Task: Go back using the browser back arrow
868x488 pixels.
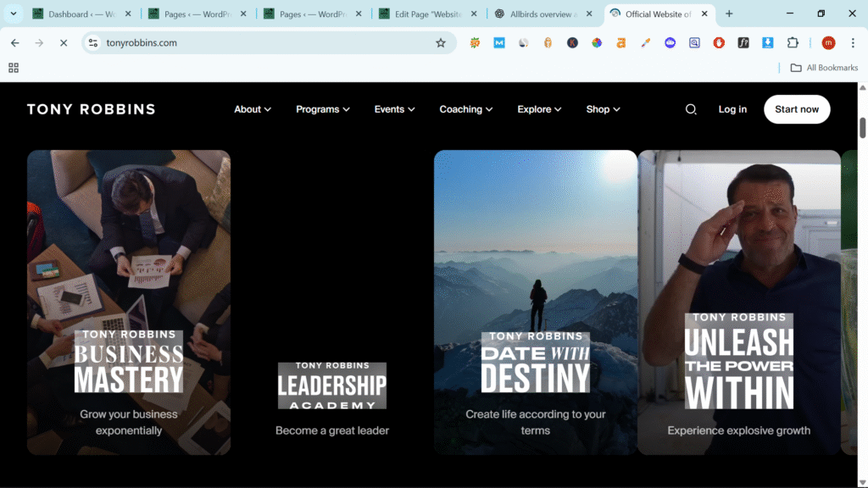Action: tap(15, 43)
